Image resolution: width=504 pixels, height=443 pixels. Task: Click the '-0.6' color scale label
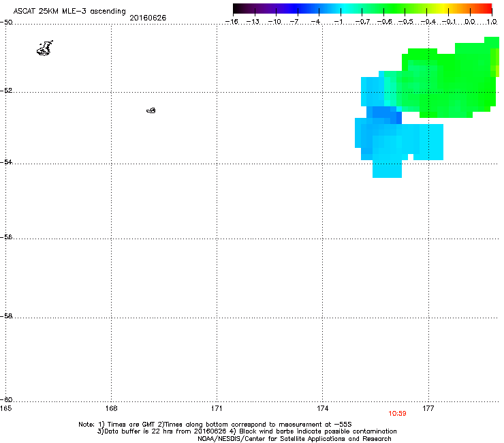point(384,22)
